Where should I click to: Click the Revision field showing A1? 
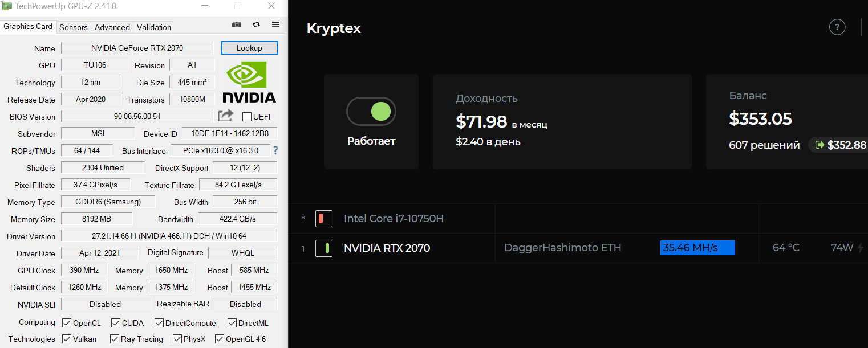click(192, 65)
